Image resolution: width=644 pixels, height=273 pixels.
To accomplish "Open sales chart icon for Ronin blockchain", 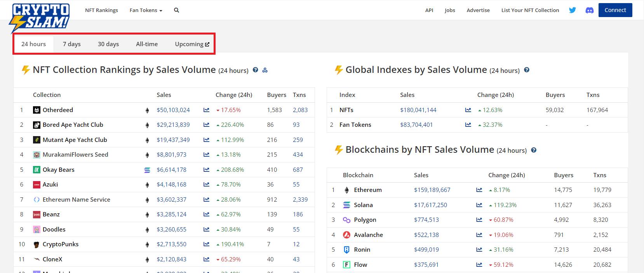I will (479, 250).
